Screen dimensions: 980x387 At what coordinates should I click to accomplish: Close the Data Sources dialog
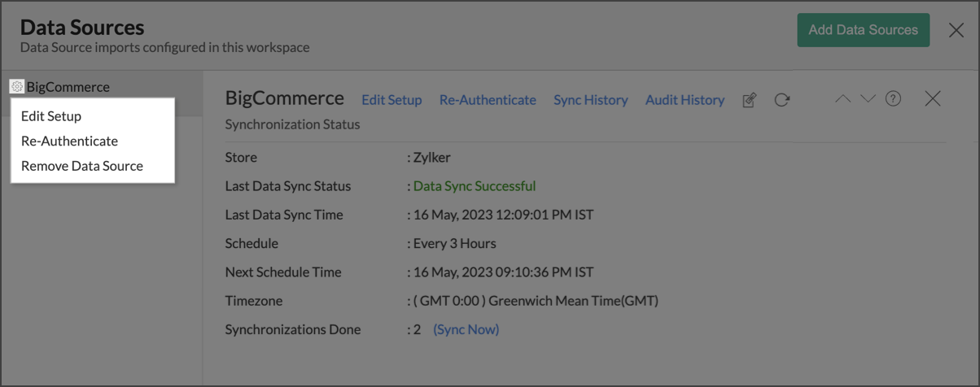[x=956, y=31]
